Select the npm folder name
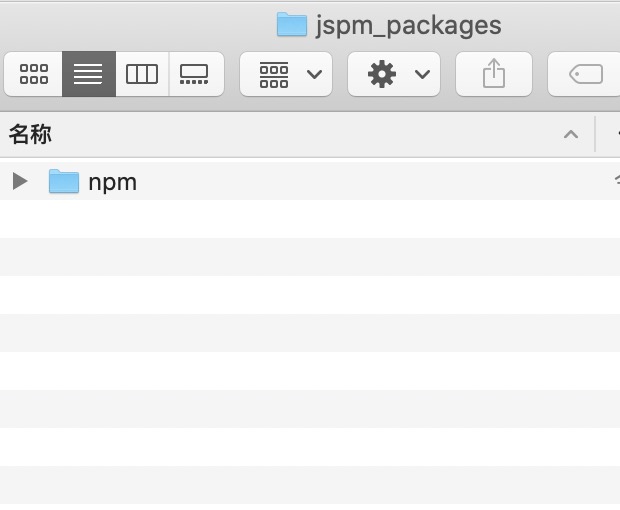 (112, 182)
